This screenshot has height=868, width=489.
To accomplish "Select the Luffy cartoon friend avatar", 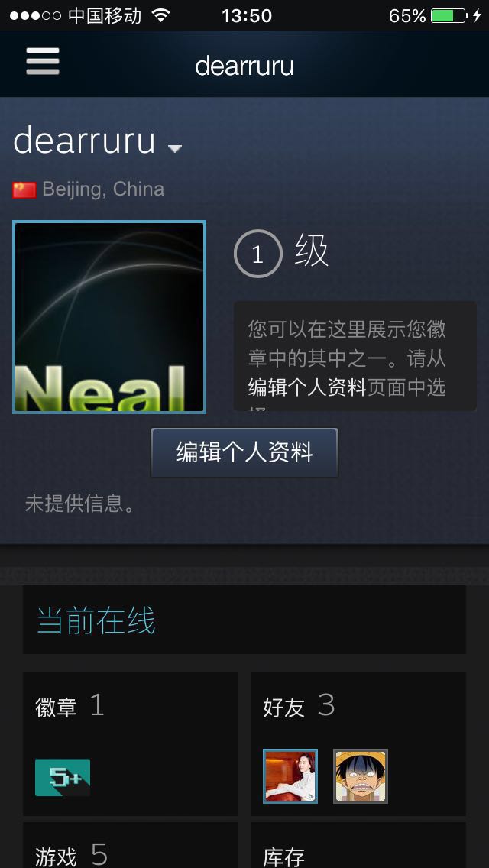I will 361,776.
